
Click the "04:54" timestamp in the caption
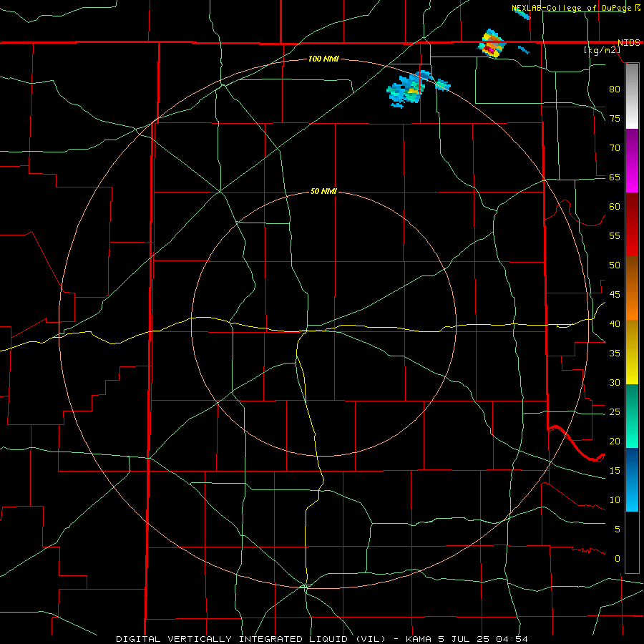[512, 639]
